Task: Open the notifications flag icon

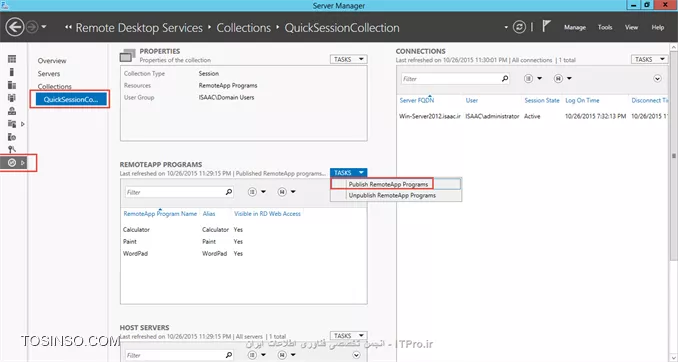Action: tap(546, 26)
